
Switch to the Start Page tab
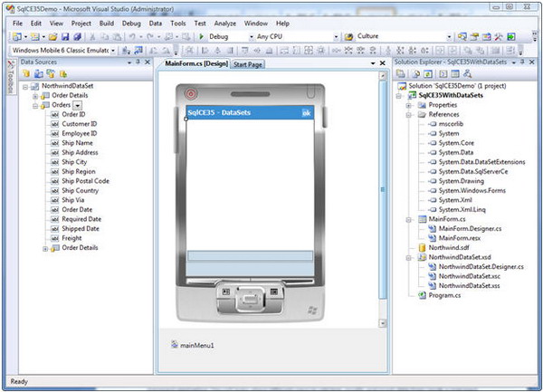point(248,64)
